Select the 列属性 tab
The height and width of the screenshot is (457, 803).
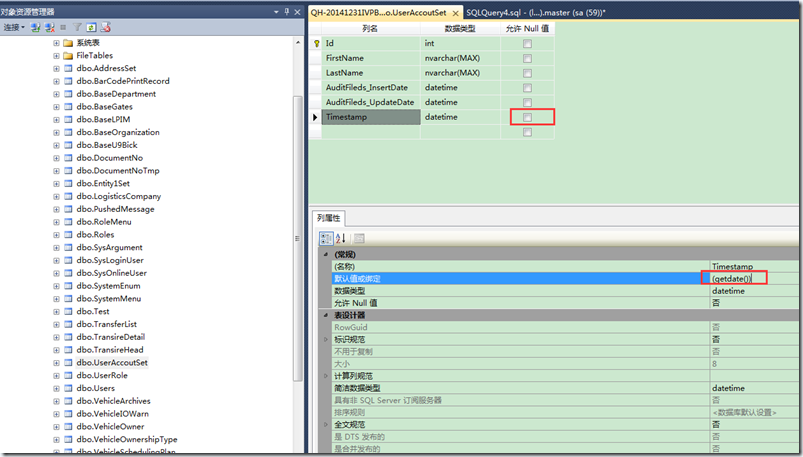[x=328, y=218]
